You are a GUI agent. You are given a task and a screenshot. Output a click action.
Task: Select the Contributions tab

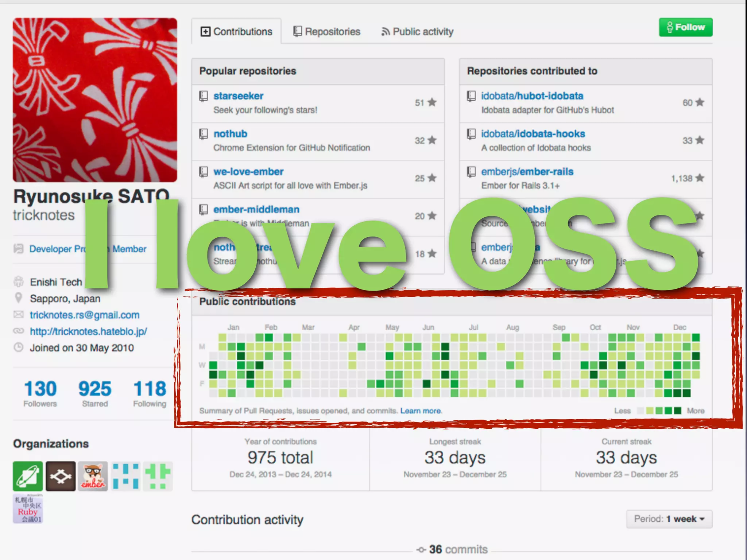pyautogui.click(x=236, y=32)
